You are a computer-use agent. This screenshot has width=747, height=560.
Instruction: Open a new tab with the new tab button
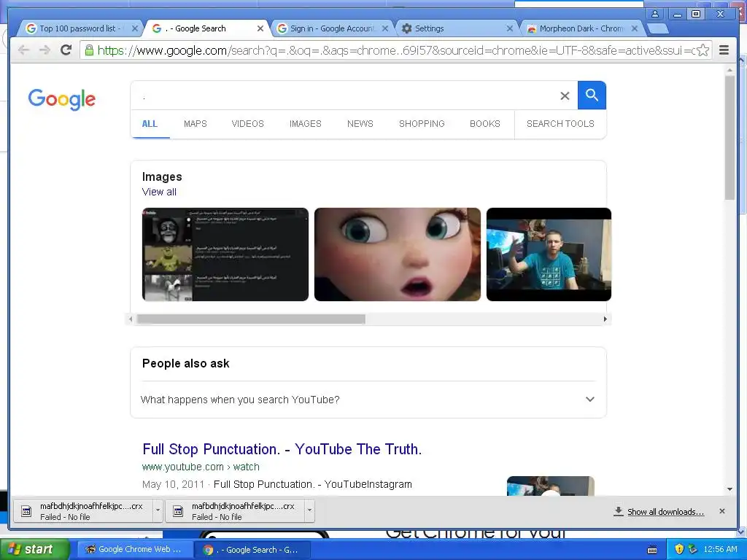(x=658, y=28)
